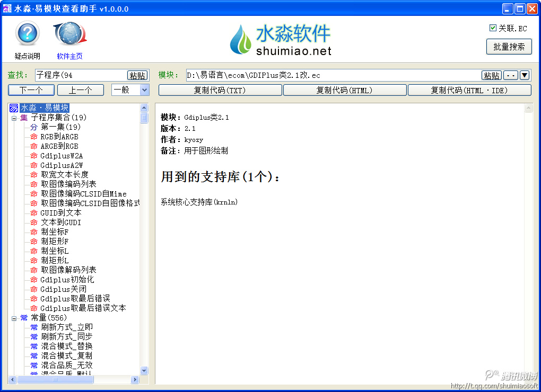Select the 水淼·易模块 root node icon

tap(14, 108)
